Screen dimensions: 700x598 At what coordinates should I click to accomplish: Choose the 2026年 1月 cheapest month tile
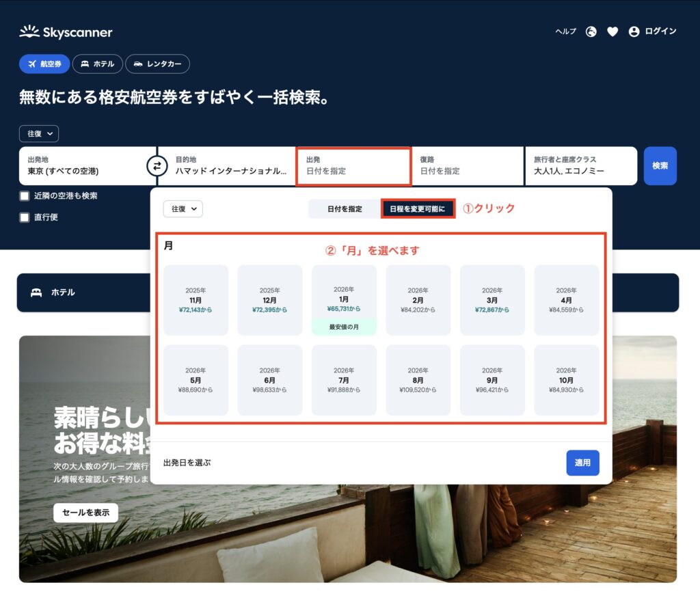(x=344, y=299)
